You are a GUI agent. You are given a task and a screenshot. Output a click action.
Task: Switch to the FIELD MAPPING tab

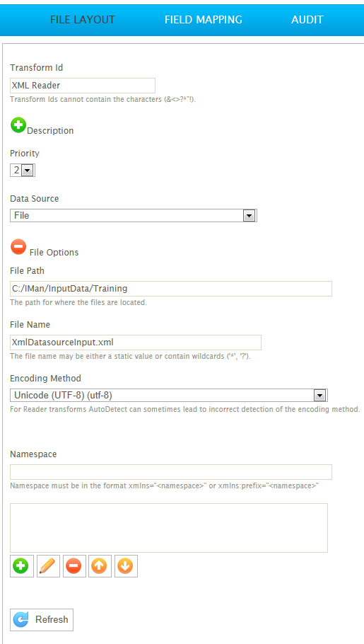(x=203, y=19)
